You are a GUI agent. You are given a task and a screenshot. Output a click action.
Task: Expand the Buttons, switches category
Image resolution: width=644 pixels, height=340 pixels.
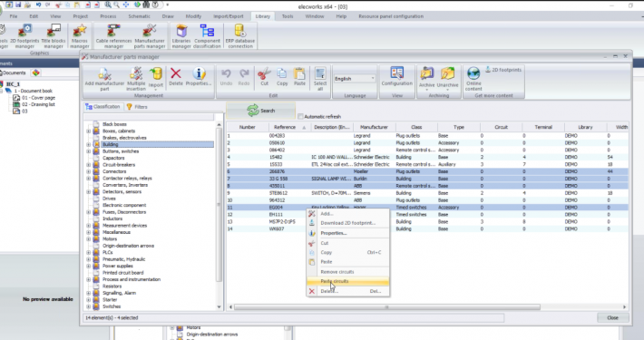pyautogui.click(x=88, y=151)
